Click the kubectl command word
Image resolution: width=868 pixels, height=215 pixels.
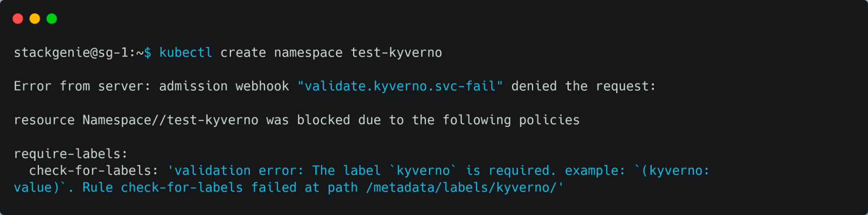[x=186, y=52]
